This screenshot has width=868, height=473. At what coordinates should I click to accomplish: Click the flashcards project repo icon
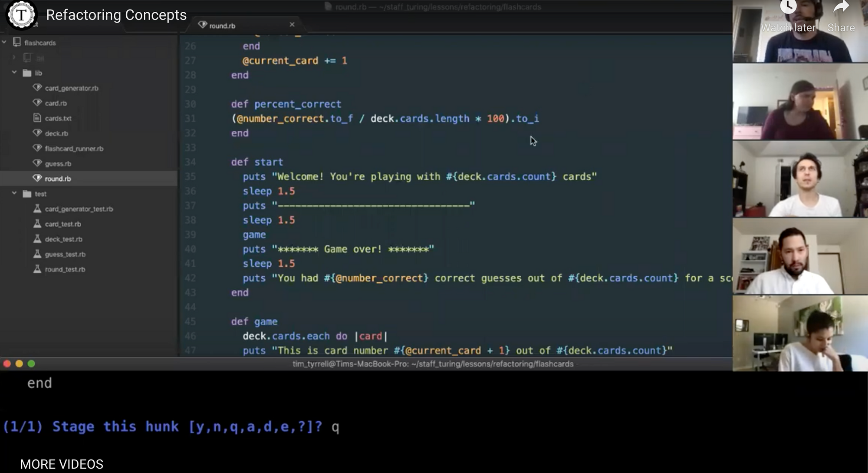click(x=17, y=42)
